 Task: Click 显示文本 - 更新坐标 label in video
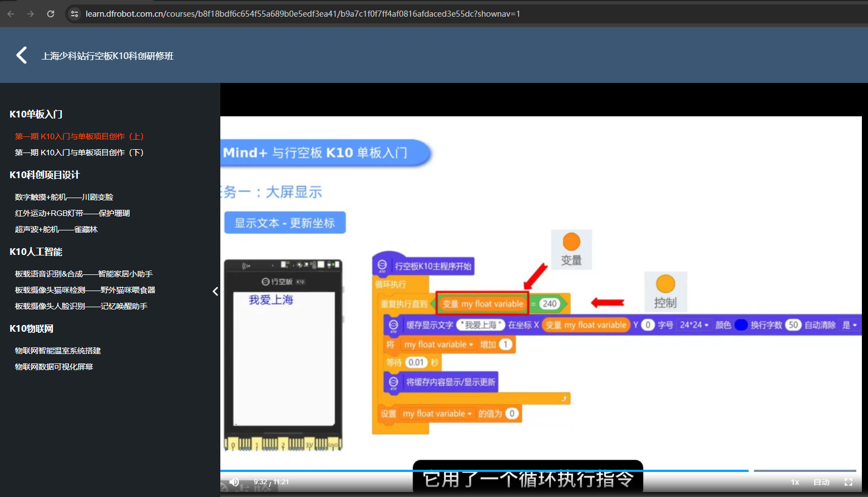[x=285, y=223]
